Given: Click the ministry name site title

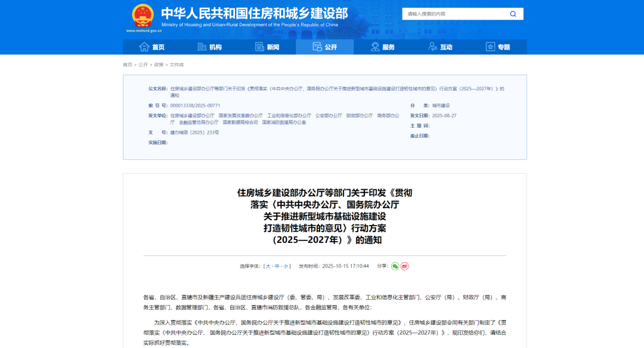Looking at the screenshot, I should pyautogui.click(x=254, y=13).
